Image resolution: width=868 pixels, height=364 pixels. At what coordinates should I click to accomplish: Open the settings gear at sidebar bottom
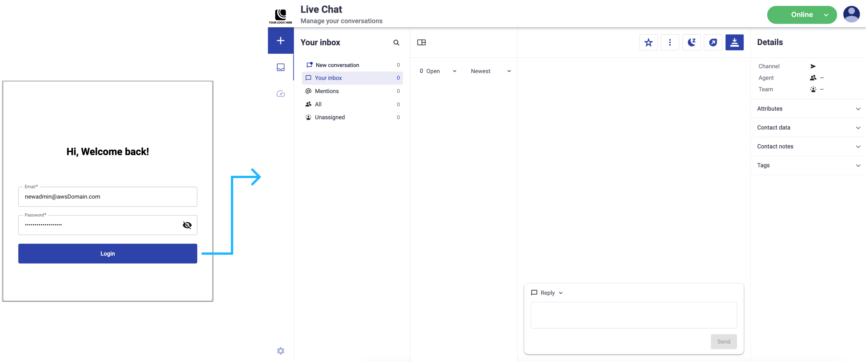(x=281, y=352)
